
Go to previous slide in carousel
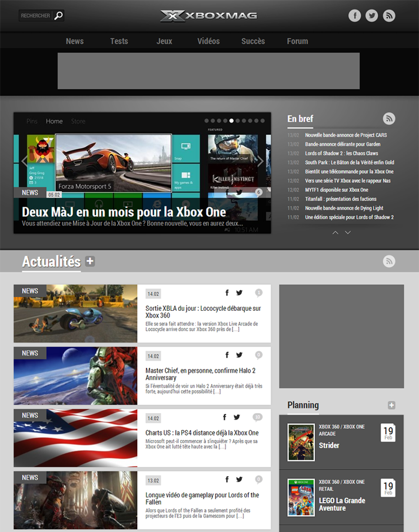24,161
